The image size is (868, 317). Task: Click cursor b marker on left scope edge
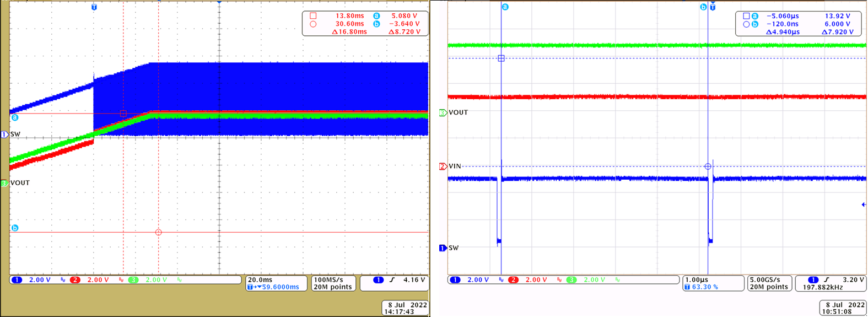point(15,228)
